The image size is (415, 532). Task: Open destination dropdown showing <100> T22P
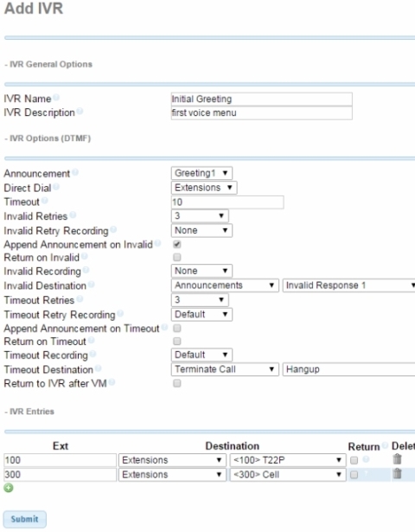click(288, 460)
